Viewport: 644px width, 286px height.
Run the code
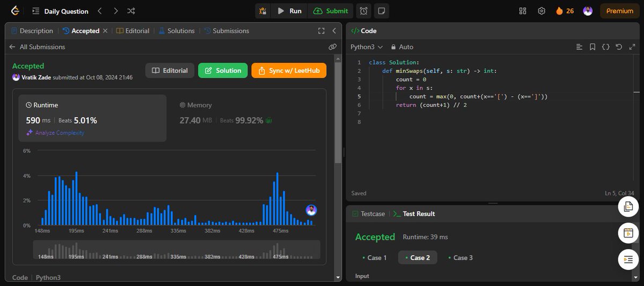[289, 11]
